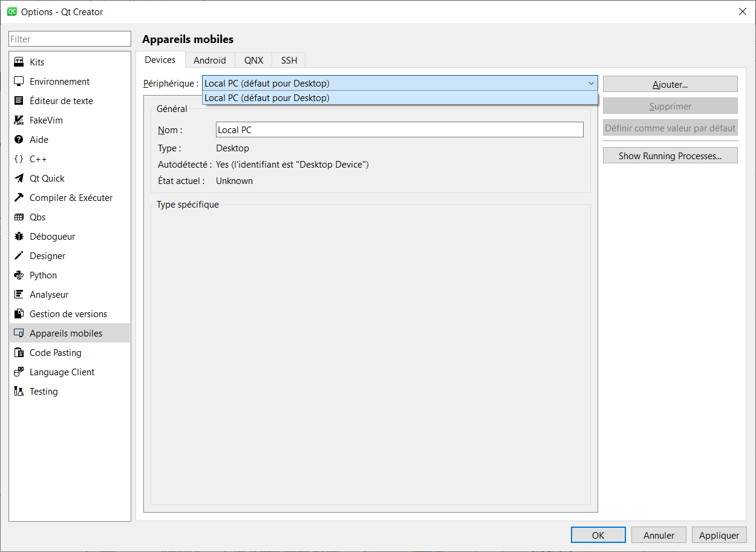Screen dimensions: 756x552
Task: Click Show Running Processes... button
Action: [x=670, y=156]
